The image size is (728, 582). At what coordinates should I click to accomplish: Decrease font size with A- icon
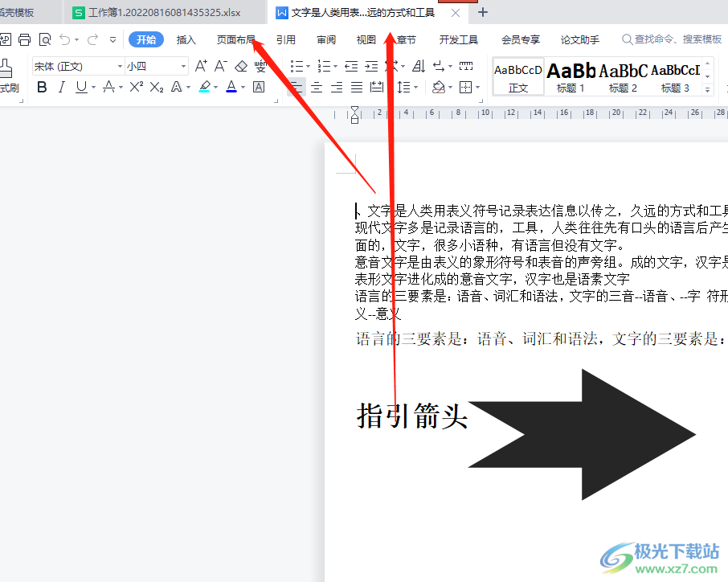click(220, 66)
